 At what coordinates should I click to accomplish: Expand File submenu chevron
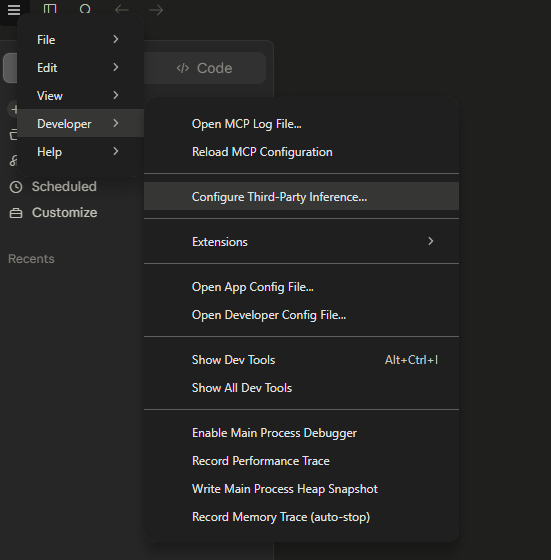pos(115,39)
